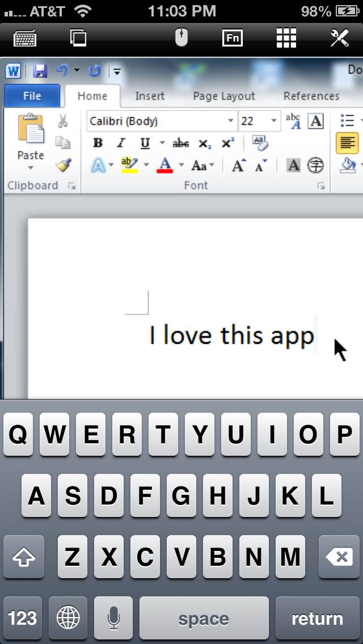Click the Format Painter brush icon
363x644 pixels.
(63, 165)
